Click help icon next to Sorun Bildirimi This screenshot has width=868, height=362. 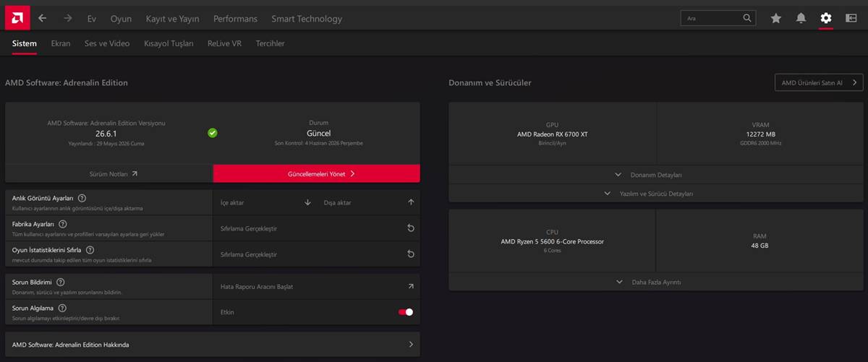click(61, 282)
